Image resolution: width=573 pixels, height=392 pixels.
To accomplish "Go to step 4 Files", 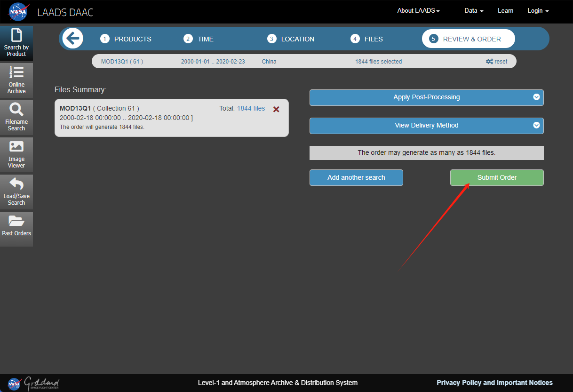I will click(x=367, y=39).
